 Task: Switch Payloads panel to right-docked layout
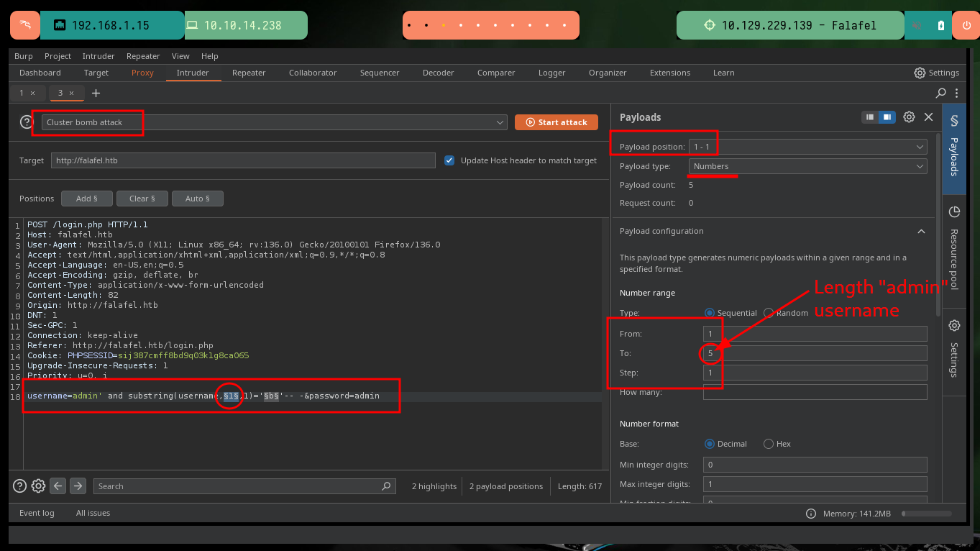click(887, 117)
